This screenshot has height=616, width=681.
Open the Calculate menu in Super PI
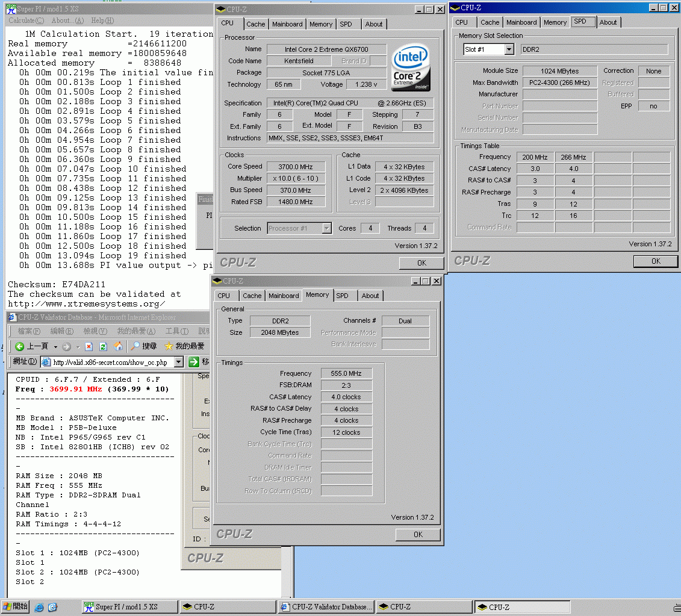pyautogui.click(x=26, y=20)
